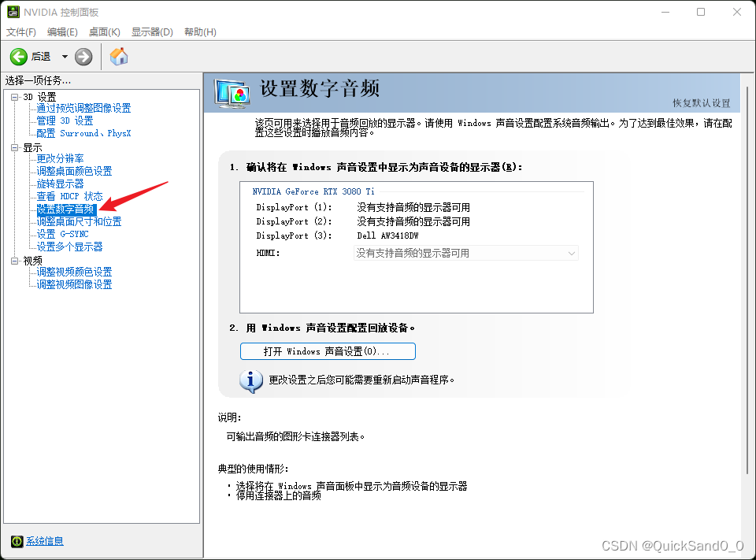
Task: Click the system information NVIDIA icon
Action: pyautogui.click(x=17, y=541)
